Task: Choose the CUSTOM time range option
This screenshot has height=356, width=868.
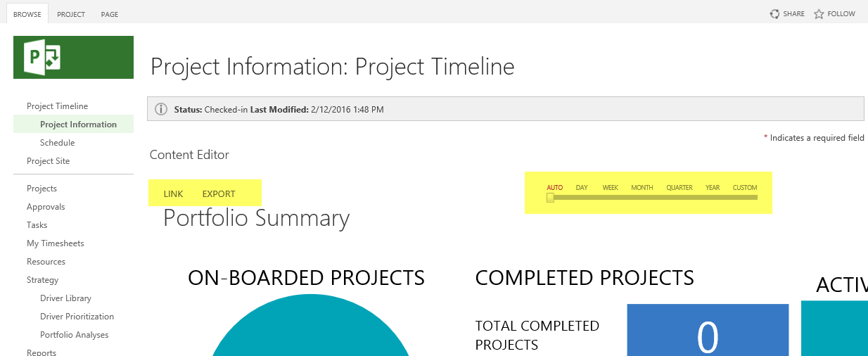Action: click(745, 188)
